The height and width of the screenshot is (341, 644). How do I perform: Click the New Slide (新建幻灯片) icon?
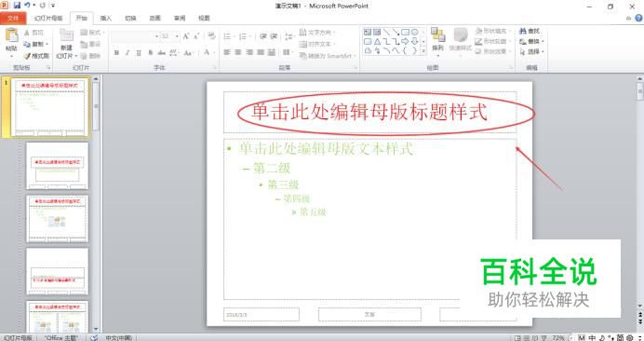66,35
